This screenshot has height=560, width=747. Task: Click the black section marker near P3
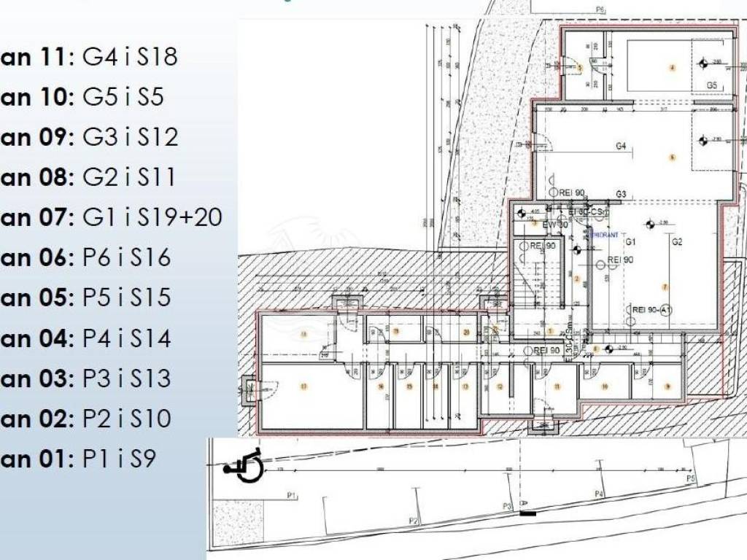coord(528,514)
